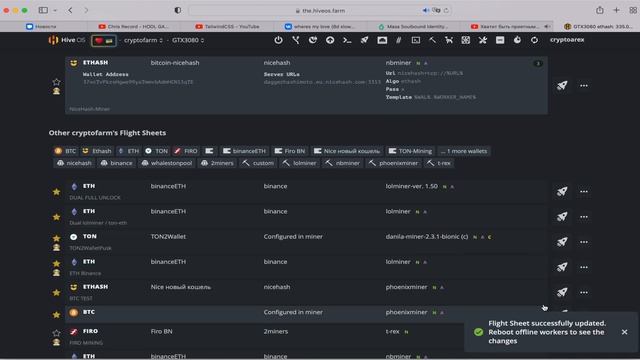Click the crossed tools icon in toolbar
The image size is (640, 360).
click(x=483, y=40)
